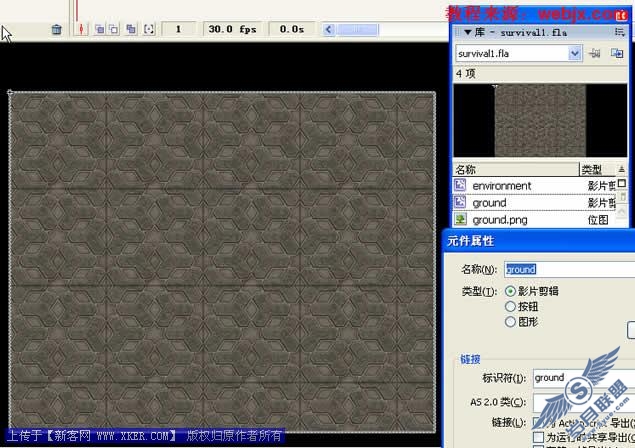Click the 30.0 fps frame rate field
This screenshot has height=448, width=635.
[x=232, y=29]
